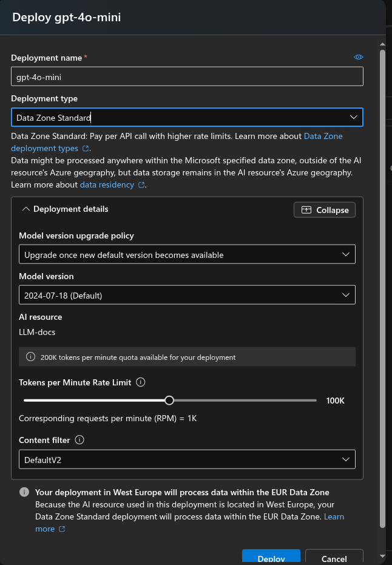
Task: Collapse the Deployment details section via its chevron
Action: [x=25, y=209]
